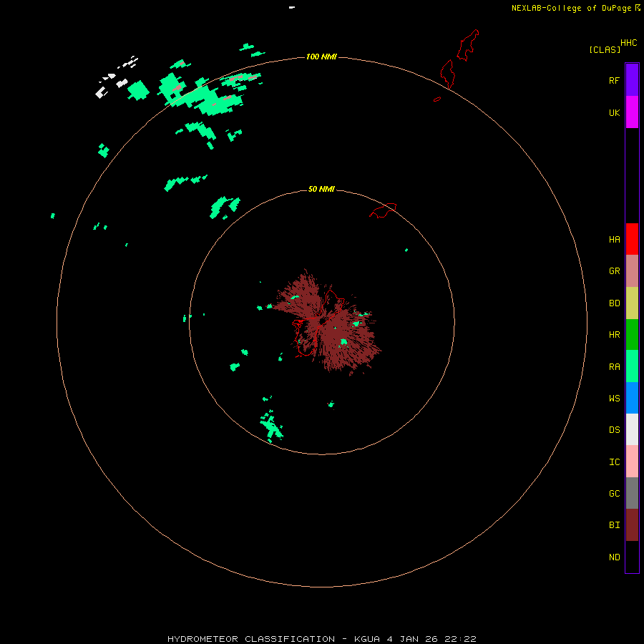Click the "UK" legend label
Viewport: 644px width, 644px height.
coord(614,112)
